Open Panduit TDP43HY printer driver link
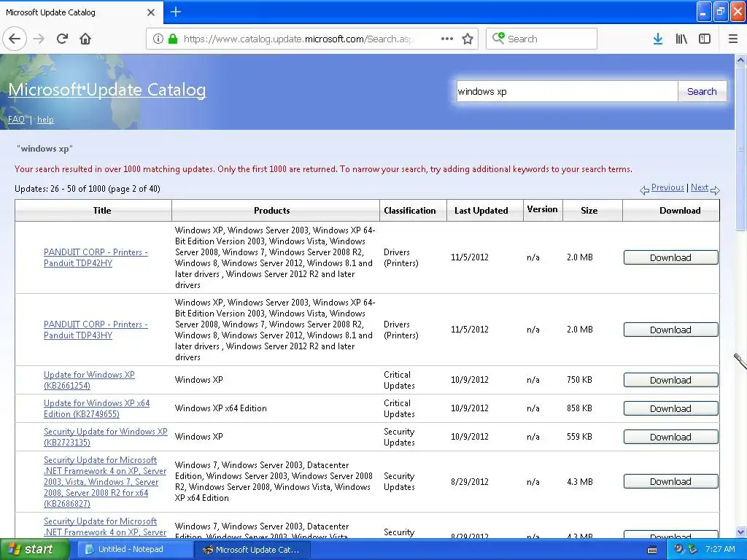The image size is (747, 560). point(96,330)
